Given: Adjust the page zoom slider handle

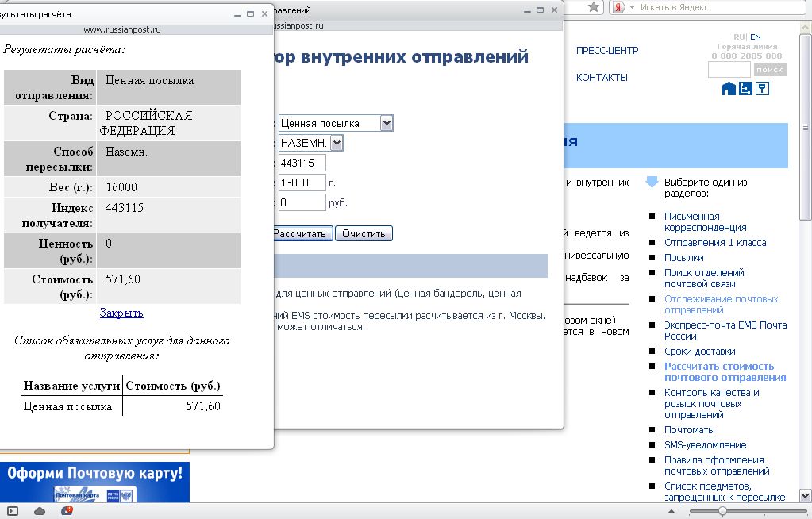Looking at the screenshot, I should point(722,511).
